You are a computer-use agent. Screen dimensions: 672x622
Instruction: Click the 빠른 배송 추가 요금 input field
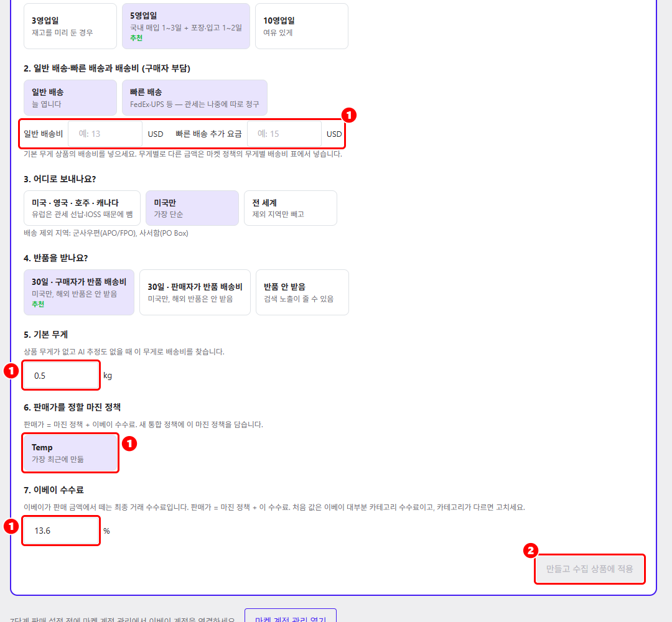pos(284,134)
